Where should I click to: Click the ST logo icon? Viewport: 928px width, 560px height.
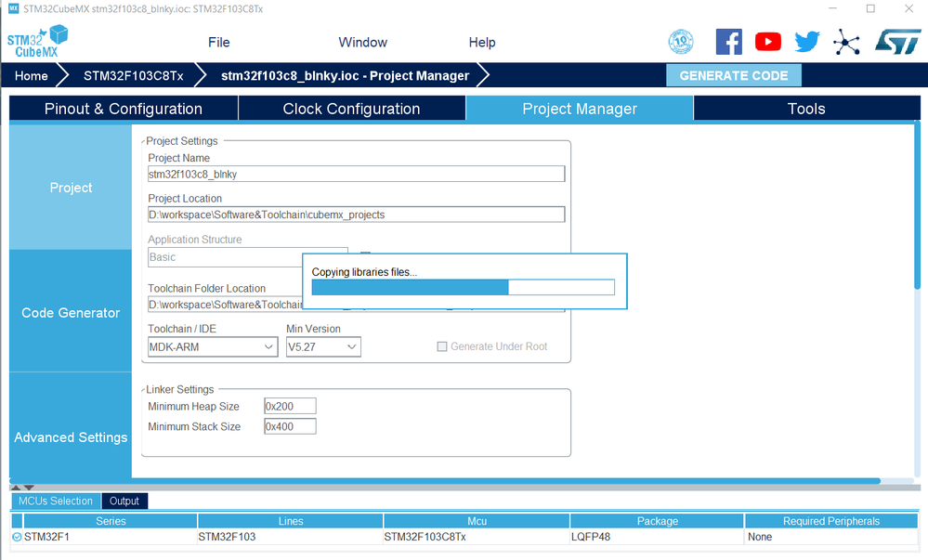pos(898,42)
